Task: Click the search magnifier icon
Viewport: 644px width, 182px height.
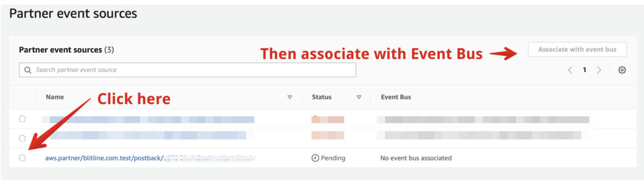Action: 28,70
